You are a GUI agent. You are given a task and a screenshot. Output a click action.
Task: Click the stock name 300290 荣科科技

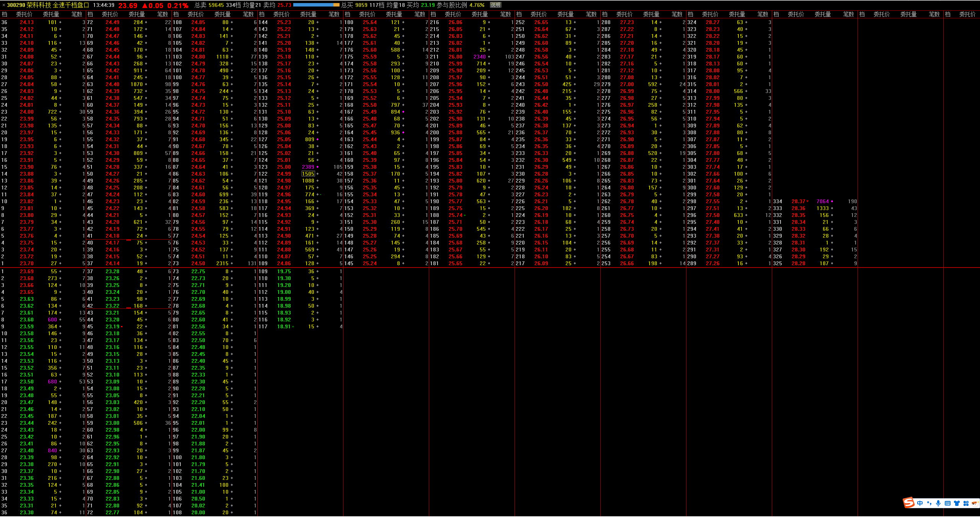[x=29, y=5]
